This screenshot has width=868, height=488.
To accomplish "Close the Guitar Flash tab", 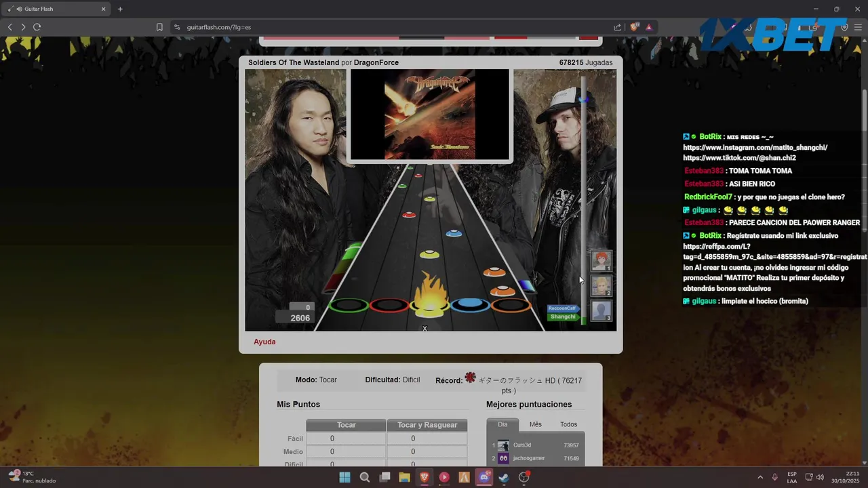I will click(104, 9).
